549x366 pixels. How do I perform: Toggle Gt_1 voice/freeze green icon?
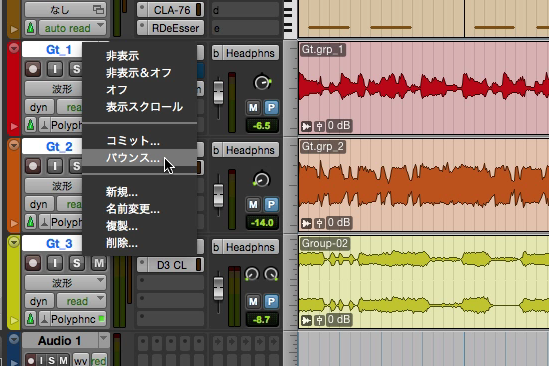pyautogui.click(x=31, y=125)
